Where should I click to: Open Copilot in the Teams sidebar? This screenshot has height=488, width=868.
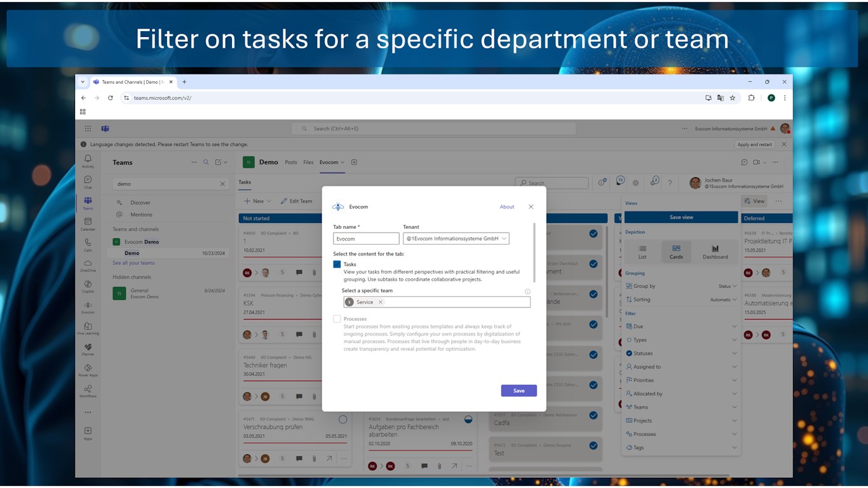coord(88,287)
